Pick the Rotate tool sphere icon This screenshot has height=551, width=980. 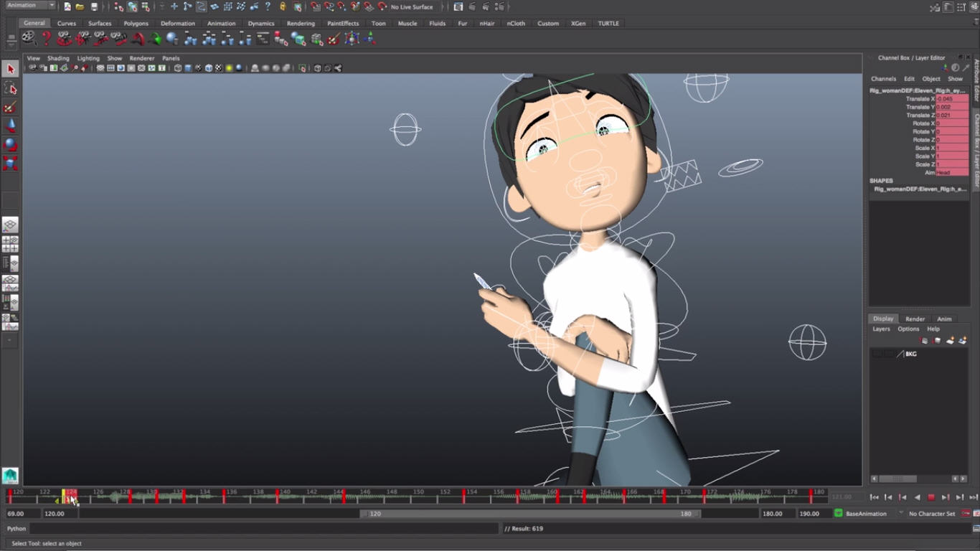[x=10, y=144]
